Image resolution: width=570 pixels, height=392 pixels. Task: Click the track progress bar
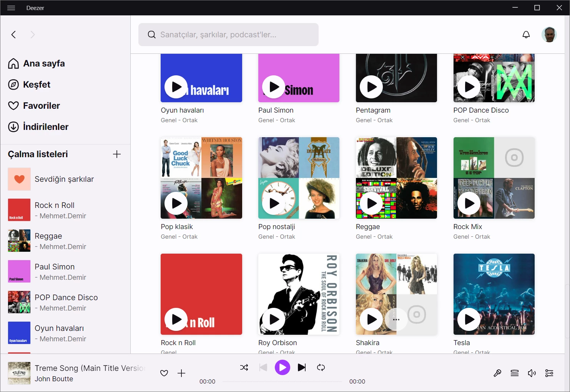(x=282, y=382)
